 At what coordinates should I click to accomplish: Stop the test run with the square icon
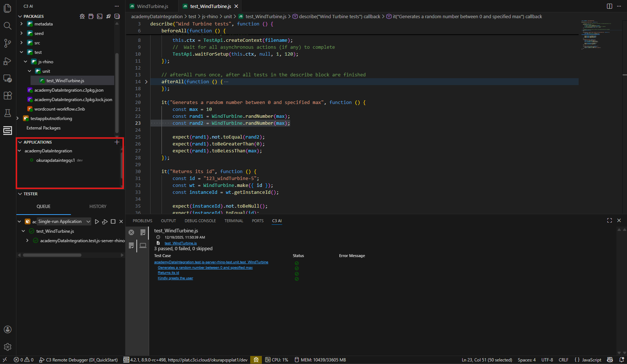click(x=113, y=221)
